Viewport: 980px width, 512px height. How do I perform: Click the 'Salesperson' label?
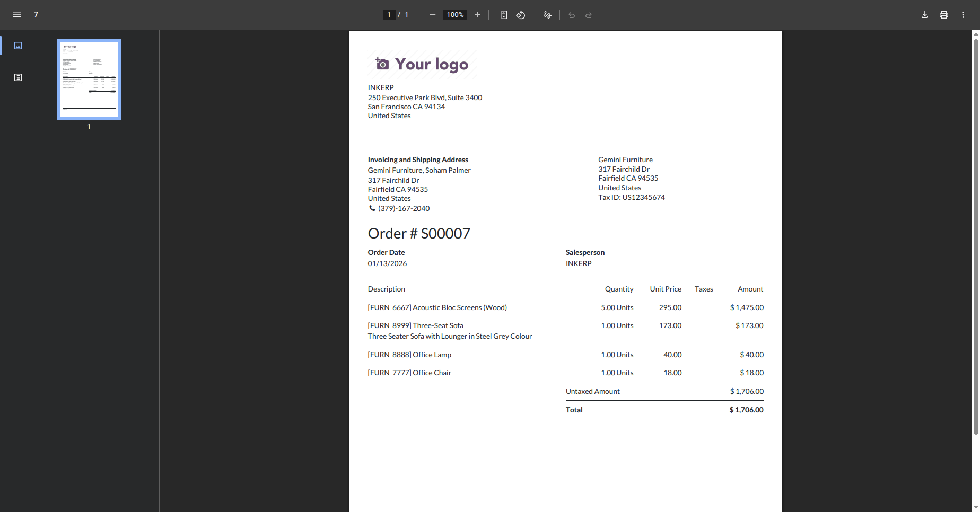point(585,252)
